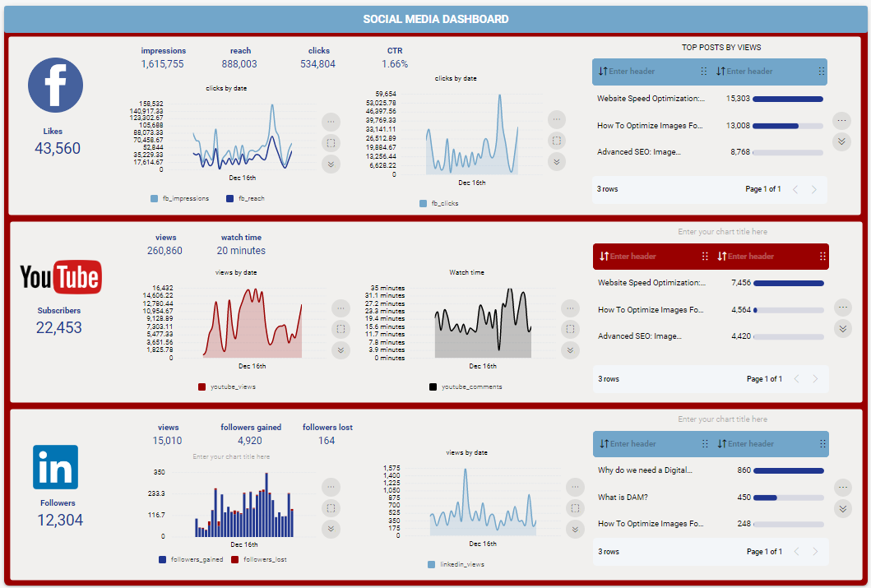Toggle followers_gained series in chart legend
The image size is (871, 588).
191,559
